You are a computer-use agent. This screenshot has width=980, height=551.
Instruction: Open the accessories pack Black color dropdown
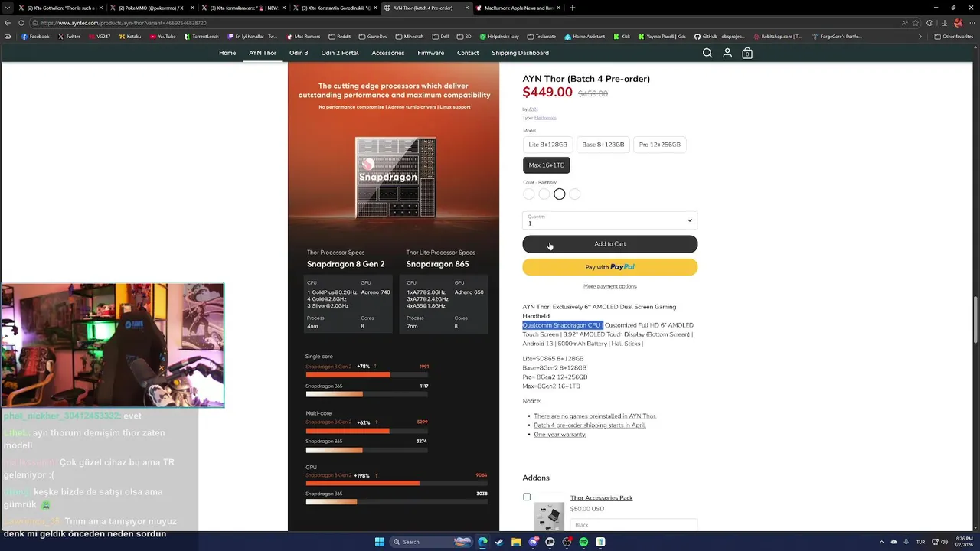click(634, 525)
